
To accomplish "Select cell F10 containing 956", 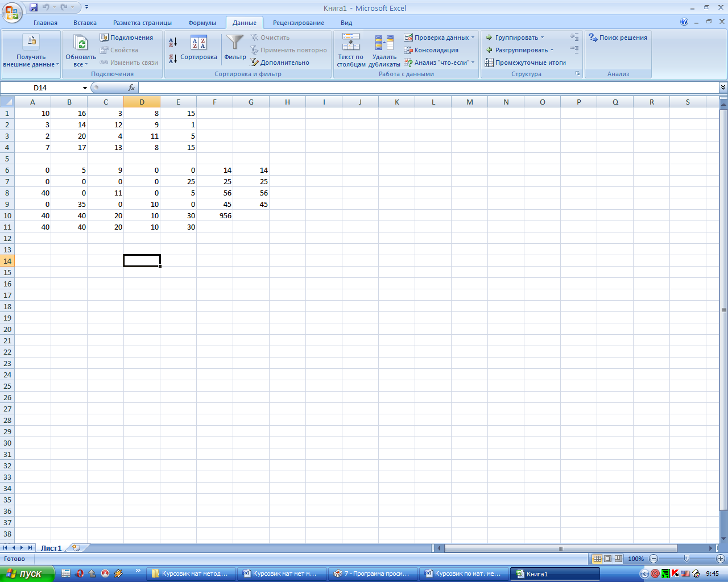I will pyautogui.click(x=214, y=215).
